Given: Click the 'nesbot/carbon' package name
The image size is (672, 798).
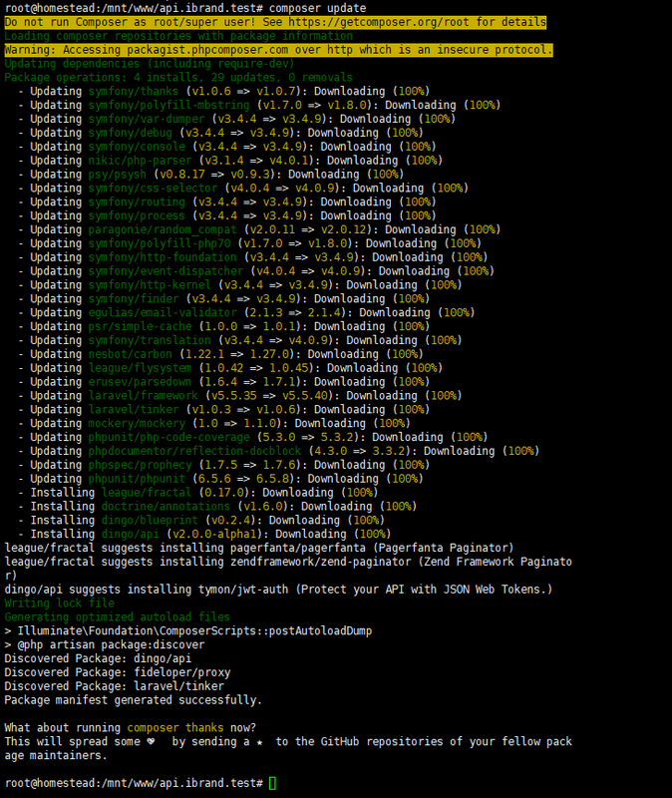Looking at the screenshot, I should tap(131, 354).
